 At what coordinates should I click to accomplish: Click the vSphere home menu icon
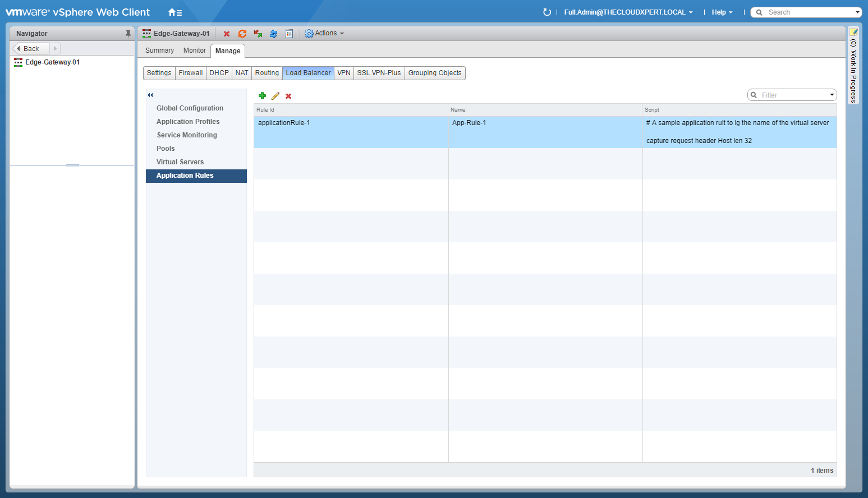(175, 12)
